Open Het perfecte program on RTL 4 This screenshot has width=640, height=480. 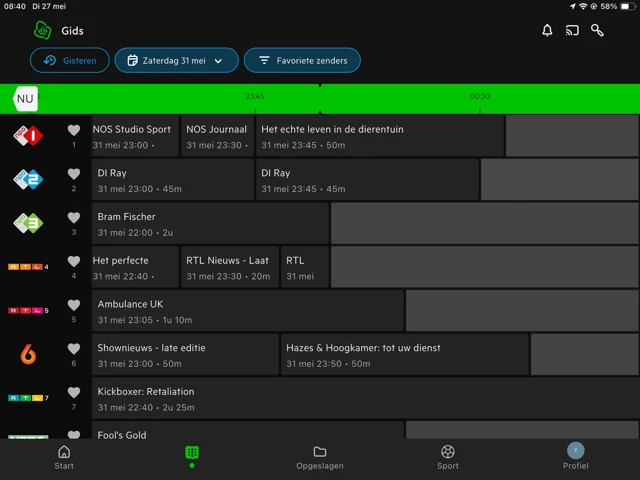point(135,267)
